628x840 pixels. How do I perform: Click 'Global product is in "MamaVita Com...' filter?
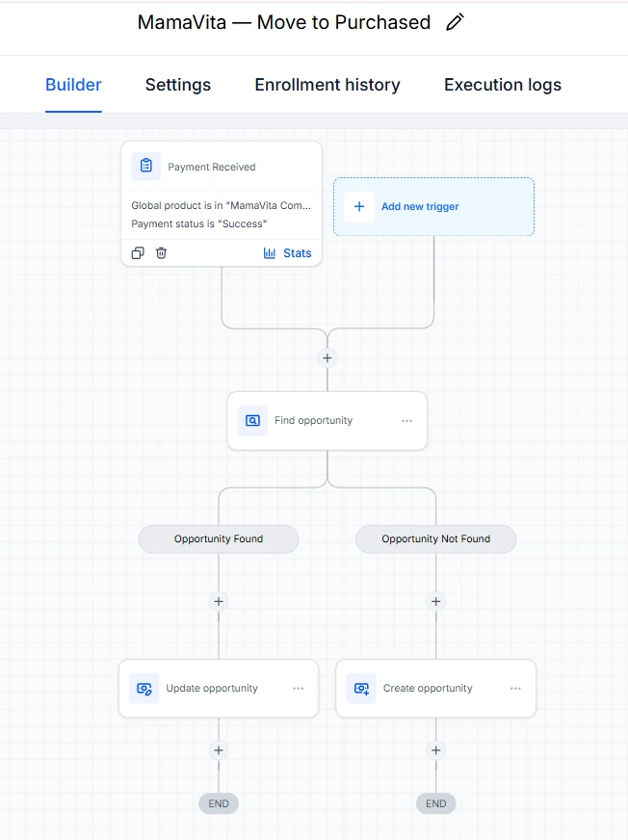tap(221, 206)
